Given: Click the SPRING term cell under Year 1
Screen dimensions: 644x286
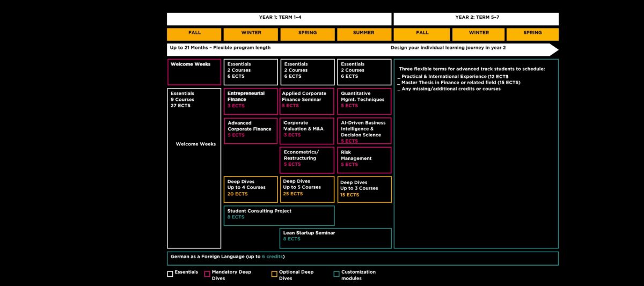Looking at the screenshot, I should 308,34.
